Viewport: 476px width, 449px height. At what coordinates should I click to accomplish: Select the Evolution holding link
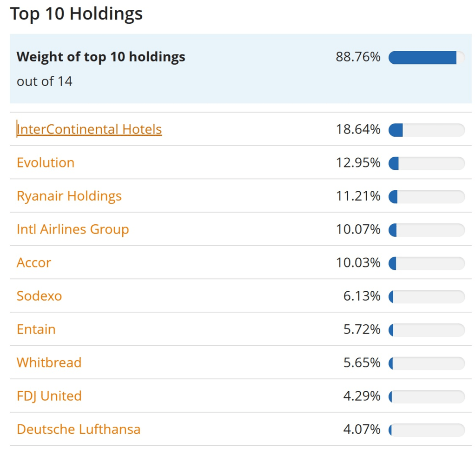coord(46,162)
